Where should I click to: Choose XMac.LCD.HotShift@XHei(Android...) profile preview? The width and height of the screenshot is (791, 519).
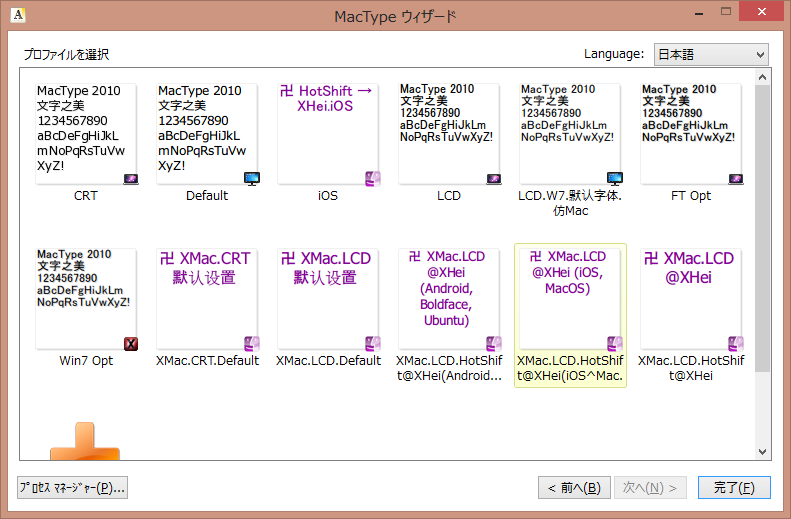[449, 299]
